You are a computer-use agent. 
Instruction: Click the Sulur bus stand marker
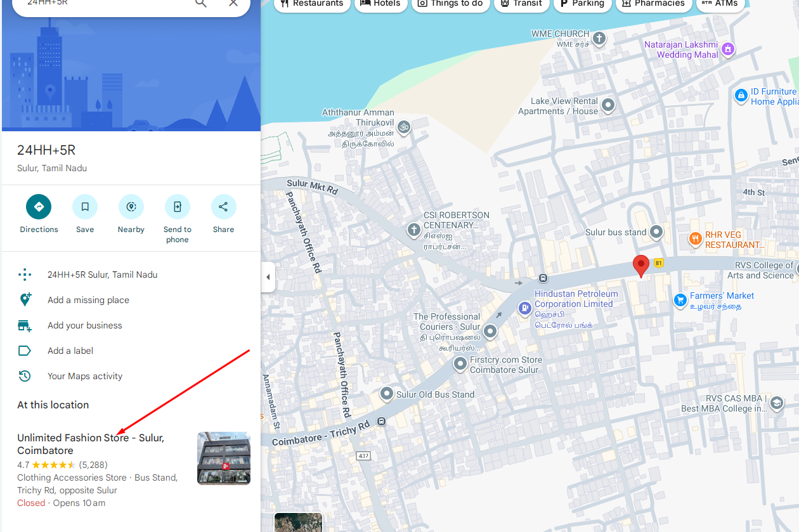[x=656, y=232]
